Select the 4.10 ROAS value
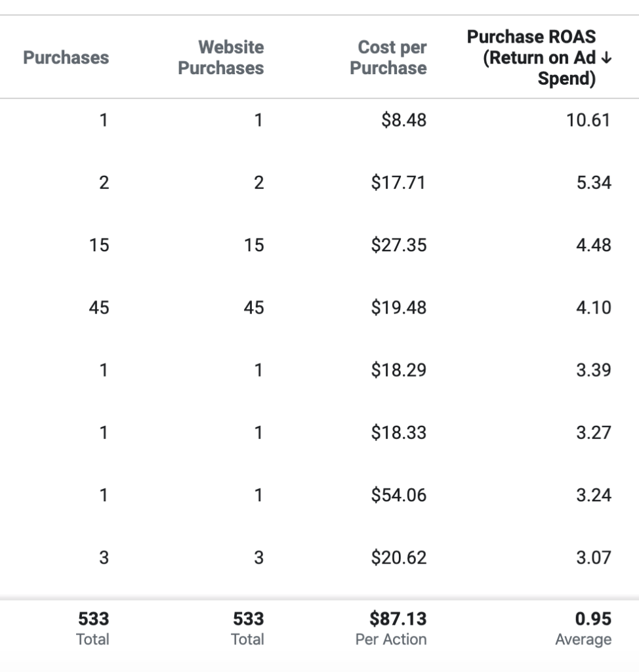639x672 pixels. pyautogui.click(x=594, y=308)
